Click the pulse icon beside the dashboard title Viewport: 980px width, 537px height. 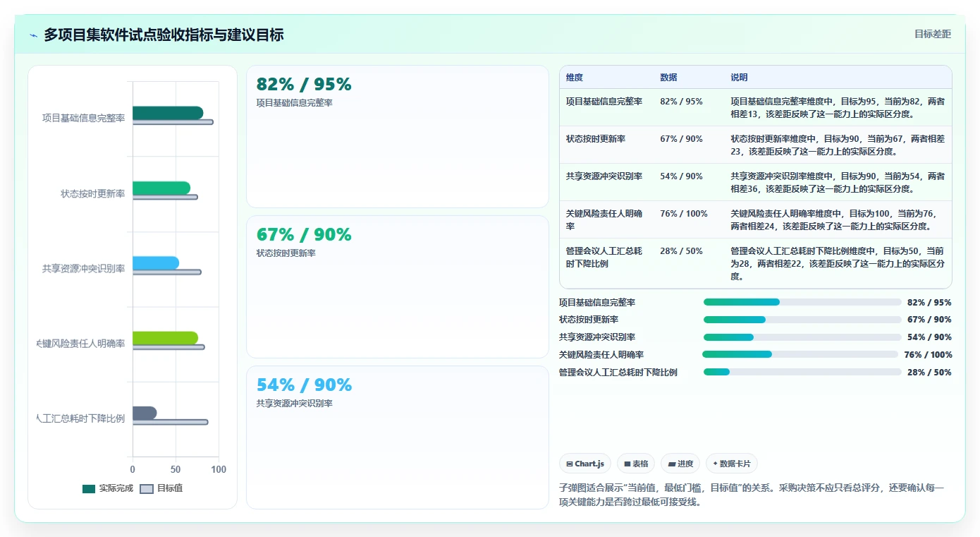(34, 35)
